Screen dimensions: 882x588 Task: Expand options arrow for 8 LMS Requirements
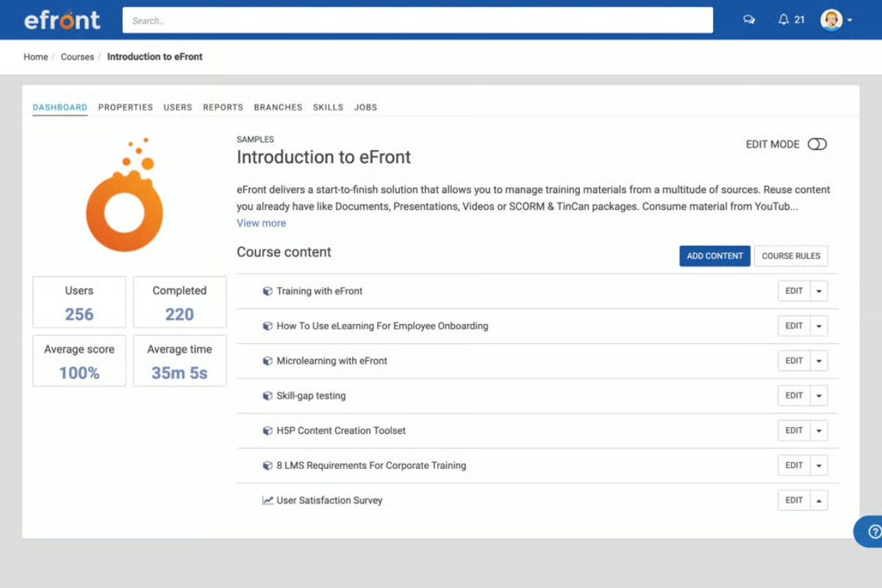click(x=819, y=465)
